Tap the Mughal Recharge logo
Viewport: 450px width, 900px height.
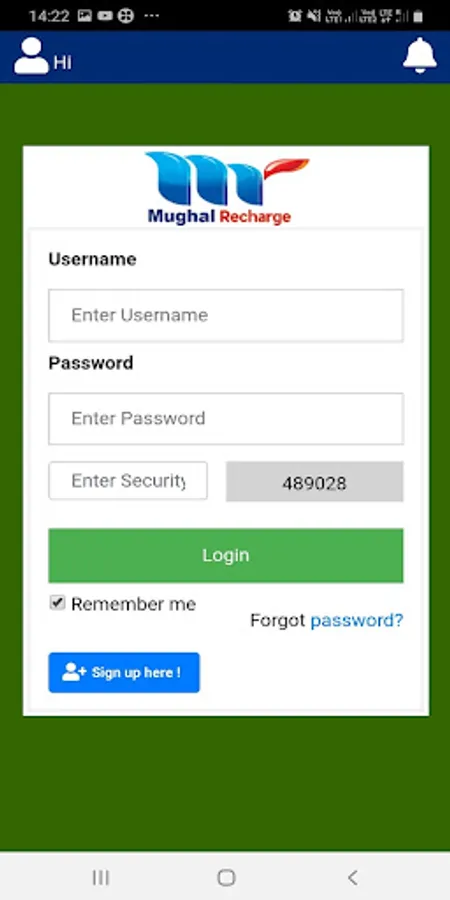pos(226,188)
